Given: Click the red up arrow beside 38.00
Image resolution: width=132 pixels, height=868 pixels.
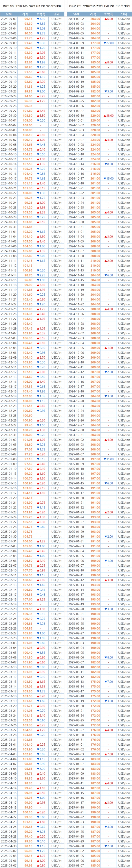Looking at the screenshot, I should click(105, 116).
